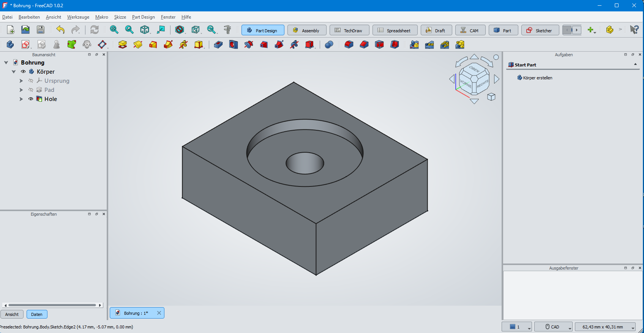Click the Körper erstellen link

pyautogui.click(x=537, y=78)
